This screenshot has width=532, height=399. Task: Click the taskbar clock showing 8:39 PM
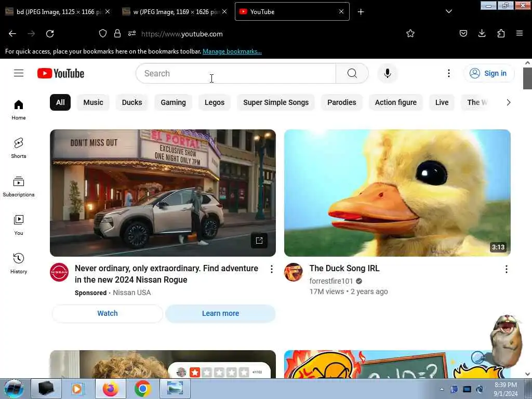tap(506, 389)
